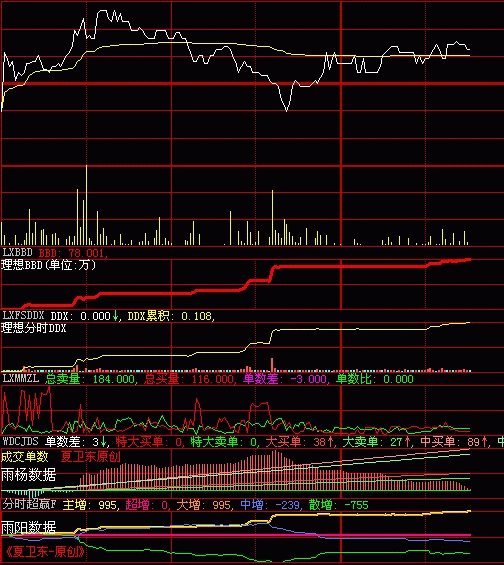Click the 成交单数 label
Viewport: 504px width, 565px height.
(25, 457)
